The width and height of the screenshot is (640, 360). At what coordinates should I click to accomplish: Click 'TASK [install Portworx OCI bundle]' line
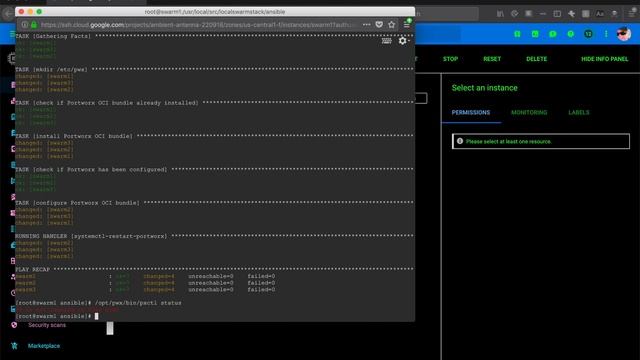tap(74, 136)
